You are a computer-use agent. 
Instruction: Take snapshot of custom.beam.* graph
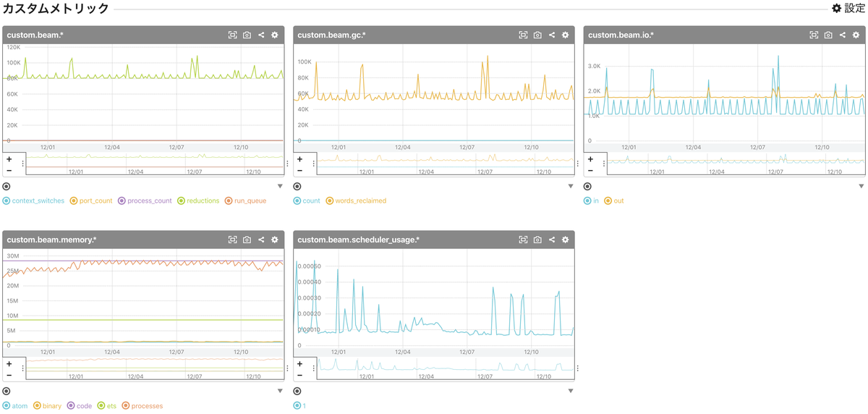247,35
